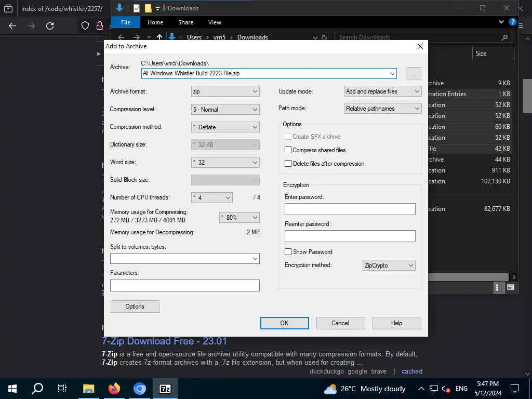Open Explorer help question mark icon
The image size is (532, 399).
point(512,22)
